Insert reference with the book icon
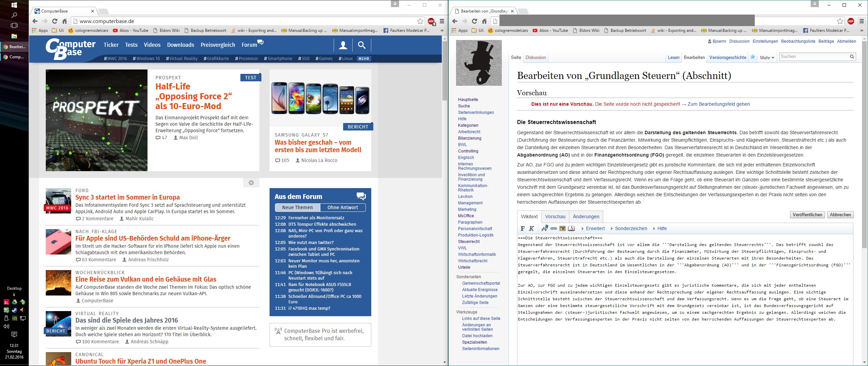Screen dimensions: 868x366 [571, 228]
